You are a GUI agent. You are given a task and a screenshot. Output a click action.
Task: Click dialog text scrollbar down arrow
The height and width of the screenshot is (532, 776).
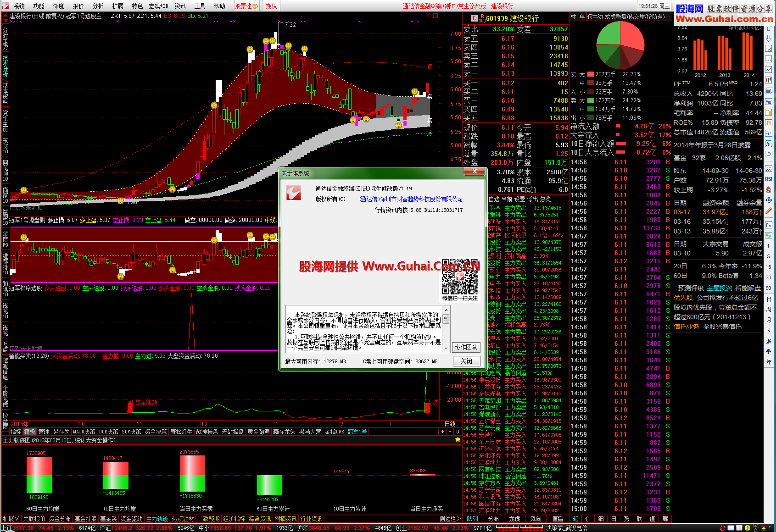446,348
